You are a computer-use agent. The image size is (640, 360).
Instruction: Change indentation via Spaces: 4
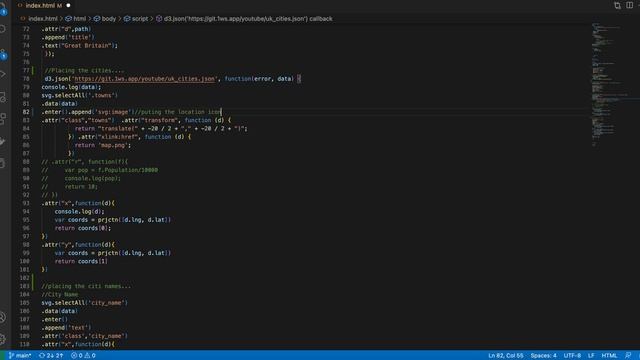tap(544, 356)
